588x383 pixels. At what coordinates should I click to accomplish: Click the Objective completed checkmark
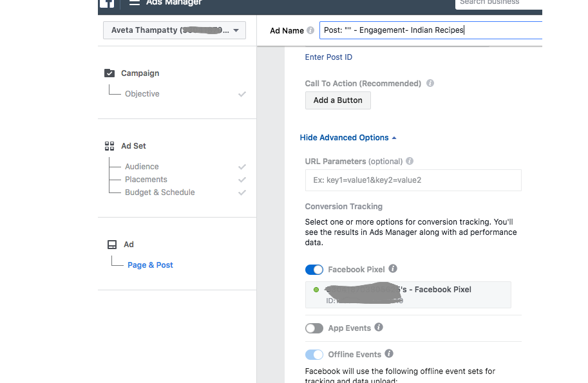242,94
